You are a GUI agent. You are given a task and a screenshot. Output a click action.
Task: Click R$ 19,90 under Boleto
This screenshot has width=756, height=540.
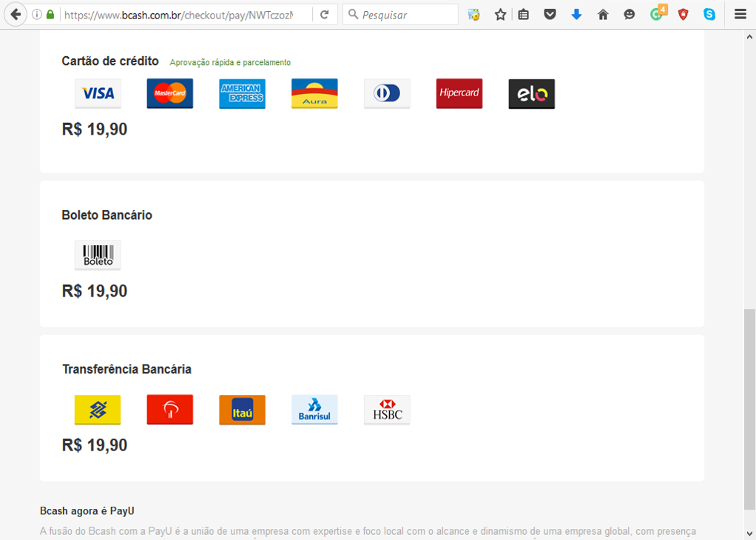point(95,291)
